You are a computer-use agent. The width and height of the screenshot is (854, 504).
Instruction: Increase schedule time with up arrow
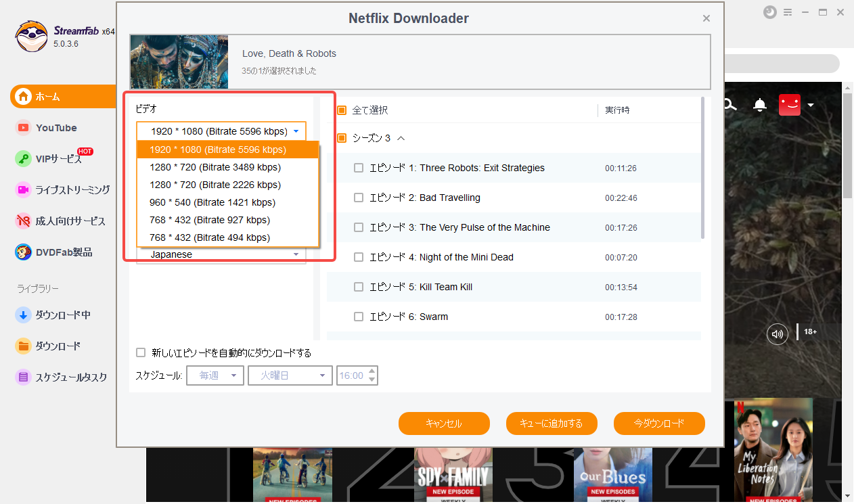click(372, 371)
